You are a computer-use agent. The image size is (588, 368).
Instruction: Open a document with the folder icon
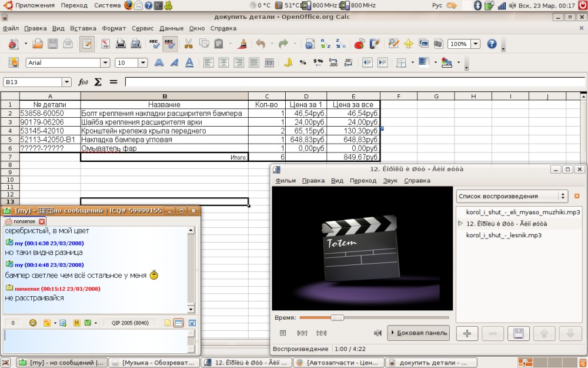38,44
